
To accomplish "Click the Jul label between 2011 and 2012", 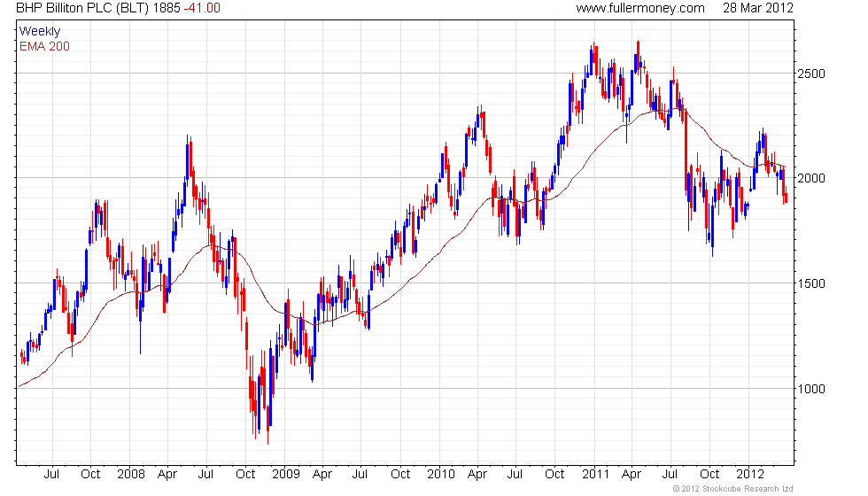I will point(670,475).
